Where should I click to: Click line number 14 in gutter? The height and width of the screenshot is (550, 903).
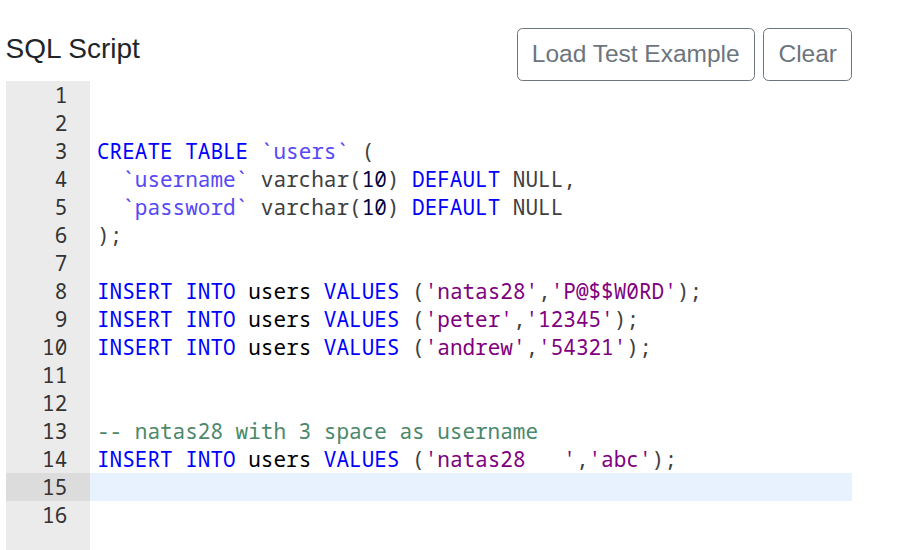click(x=55, y=460)
